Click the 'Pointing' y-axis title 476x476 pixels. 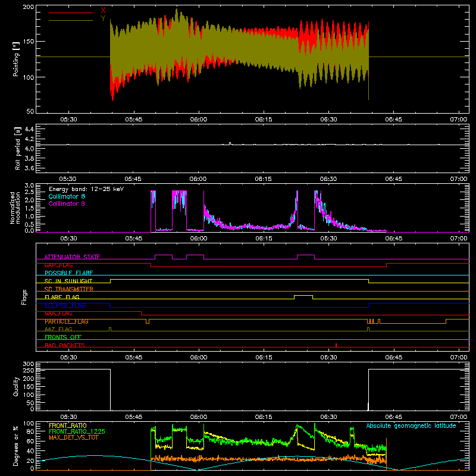(x=16, y=59)
